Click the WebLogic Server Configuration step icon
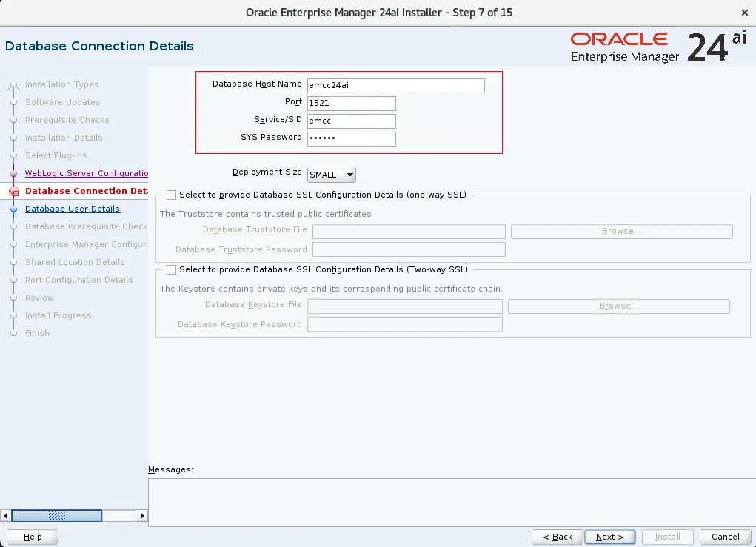The height and width of the screenshot is (547, 756). click(x=13, y=173)
